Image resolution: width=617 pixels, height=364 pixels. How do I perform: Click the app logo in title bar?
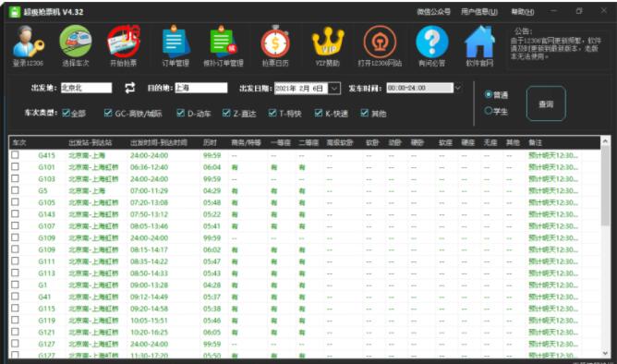click(x=15, y=11)
